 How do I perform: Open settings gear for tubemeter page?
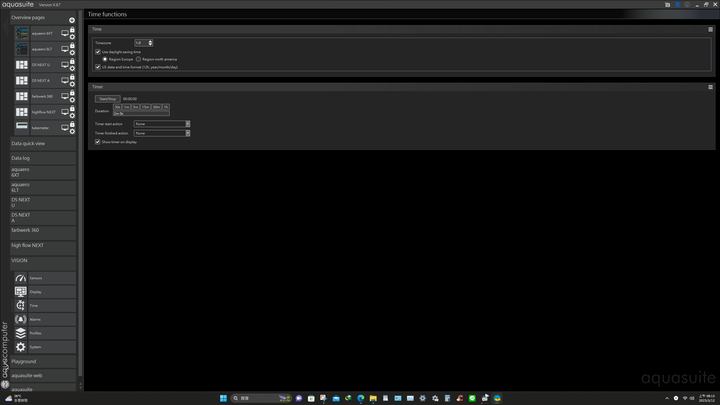click(72, 131)
